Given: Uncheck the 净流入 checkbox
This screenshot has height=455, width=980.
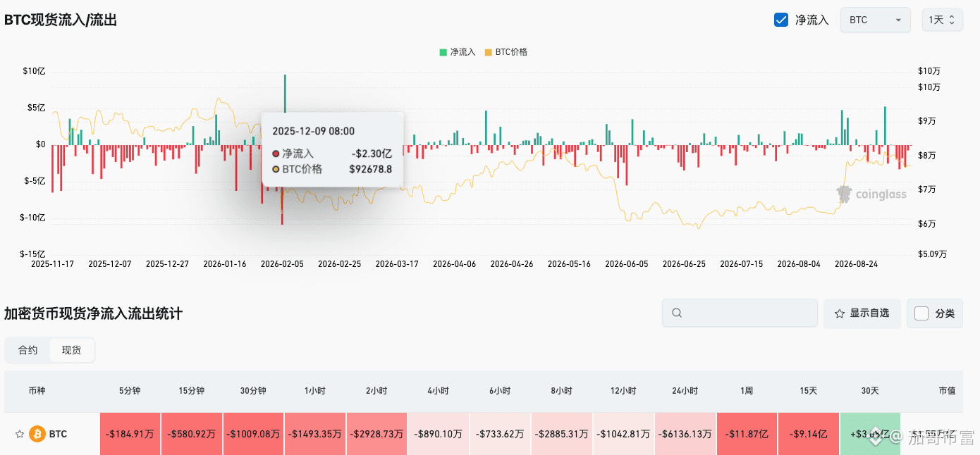Looking at the screenshot, I should tap(781, 20).
